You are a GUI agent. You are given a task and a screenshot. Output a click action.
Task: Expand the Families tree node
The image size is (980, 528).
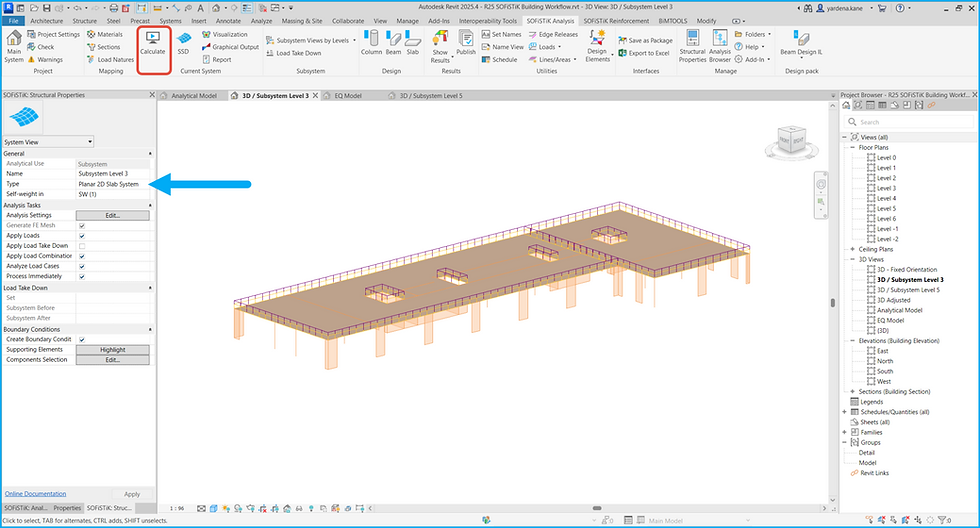point(844,432)
